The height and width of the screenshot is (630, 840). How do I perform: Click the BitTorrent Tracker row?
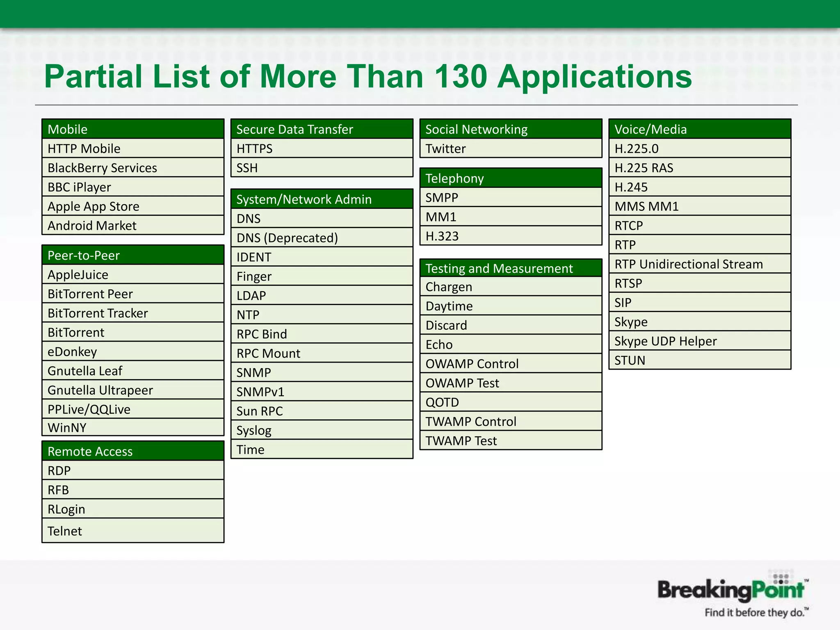(x=132, y=313)
